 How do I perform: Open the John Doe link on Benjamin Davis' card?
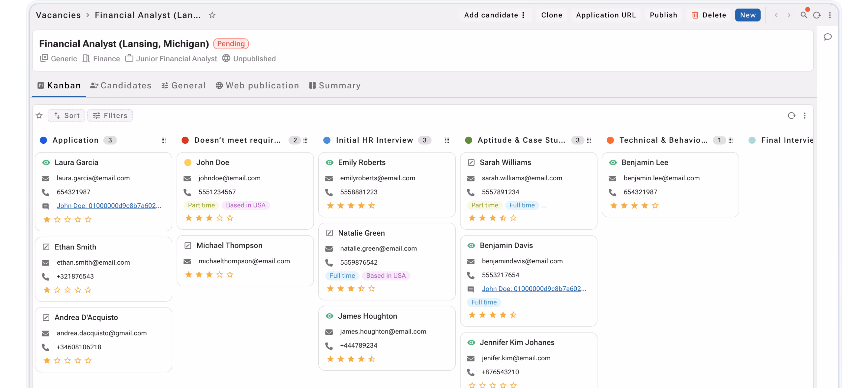pyautogui.click(x=534, y=288)
